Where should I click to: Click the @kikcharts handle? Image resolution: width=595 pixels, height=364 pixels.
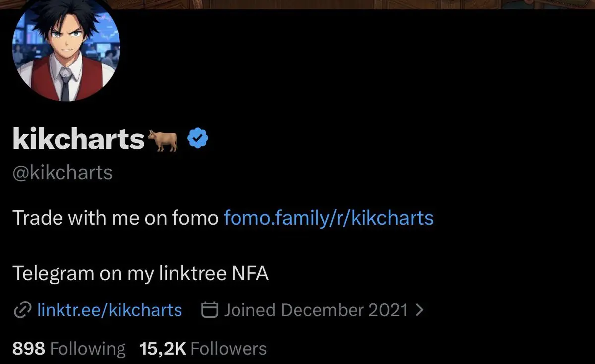point(62,173)
